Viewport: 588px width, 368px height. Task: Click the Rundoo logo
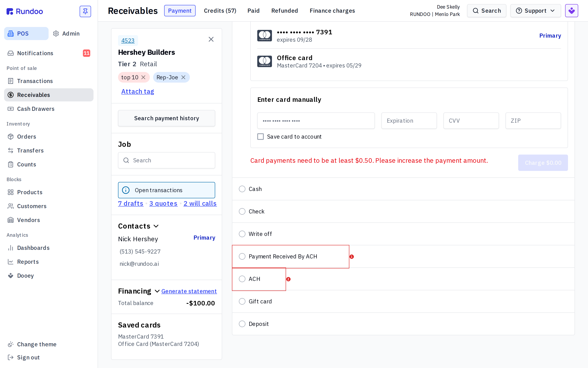(x=24, y=11)
